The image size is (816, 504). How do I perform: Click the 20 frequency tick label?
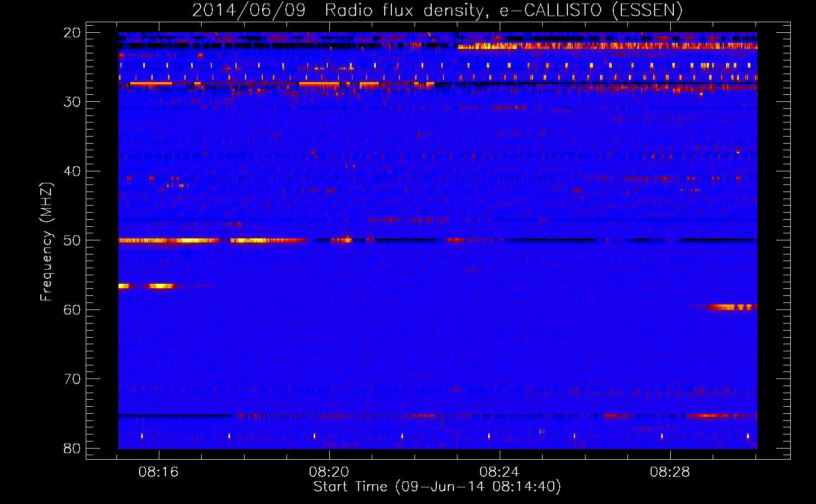point(72,33)
